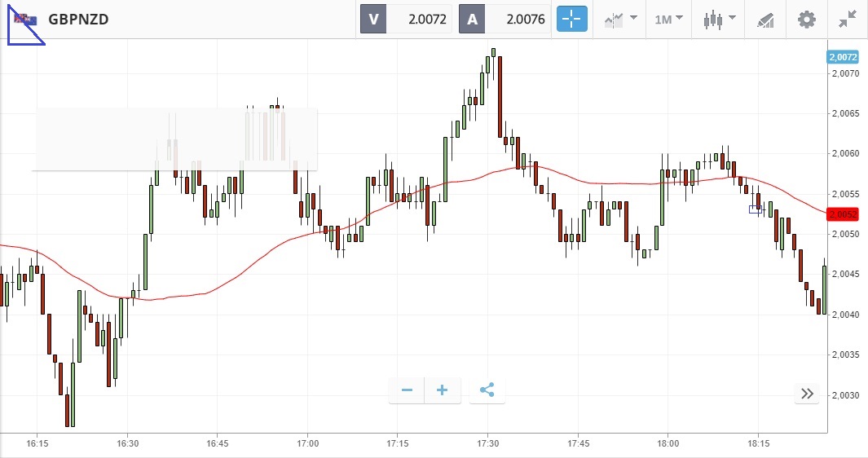The image size is (868, 458).
Task: Select the small blue box on the chart
Action: point(756,209)
